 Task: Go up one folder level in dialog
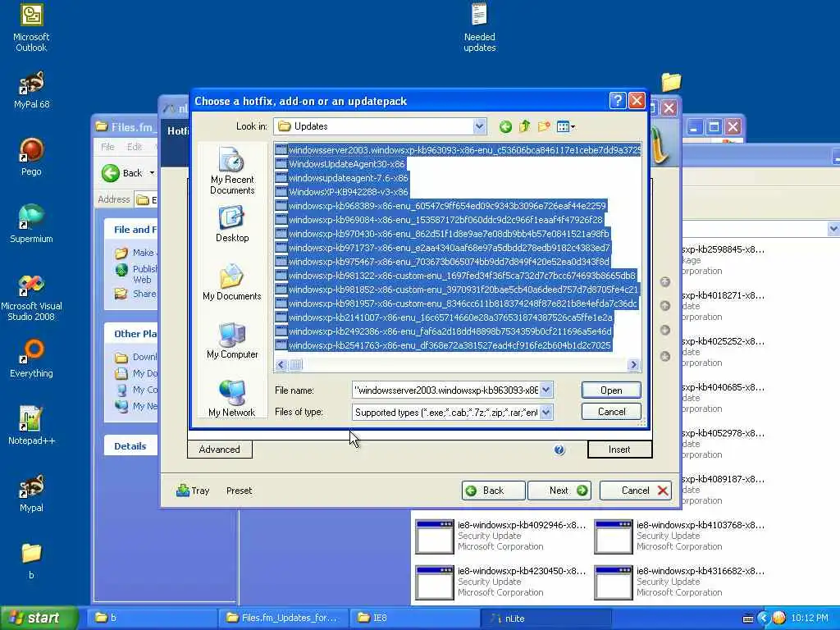tap(524, 126)
